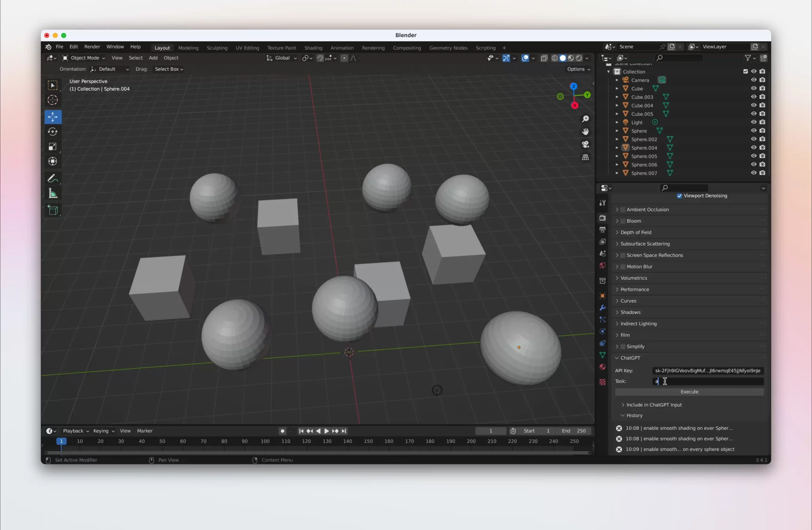
Task: Open the Render menu
Action: pos(92,47)
